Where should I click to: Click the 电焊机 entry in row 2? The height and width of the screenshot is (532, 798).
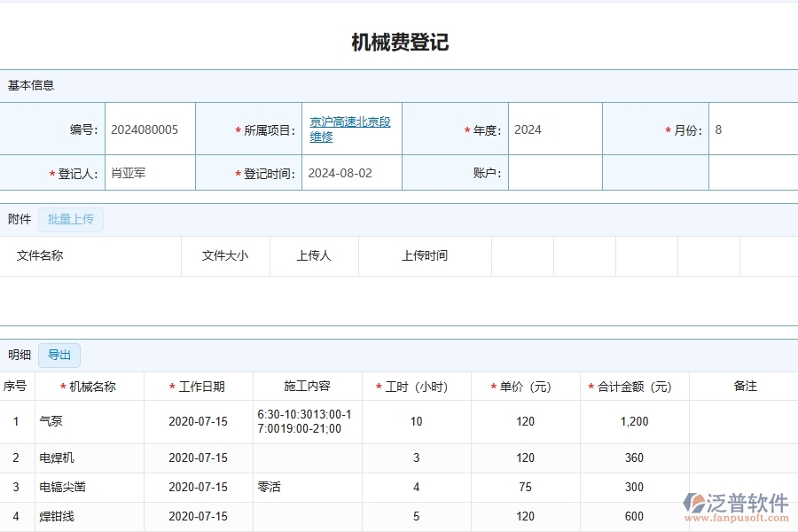pos(54,458)
